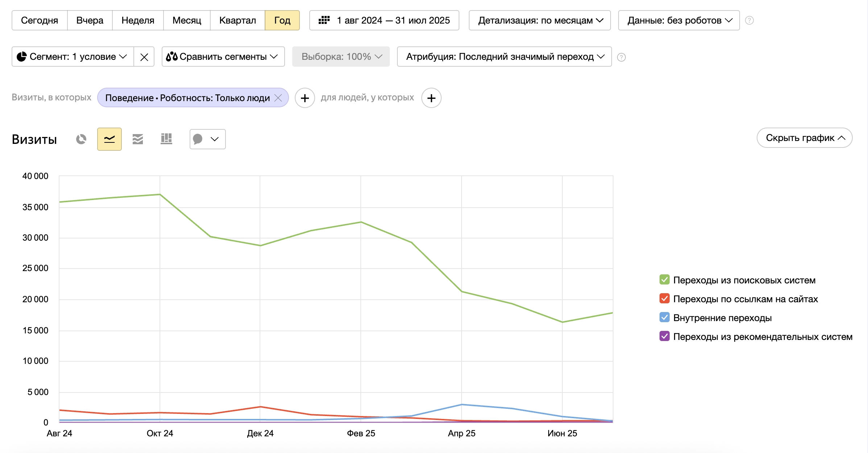Screen dimensions: 868x453
Task: Switch to stacked area chart icon
Action: click(x=138, y=139)
